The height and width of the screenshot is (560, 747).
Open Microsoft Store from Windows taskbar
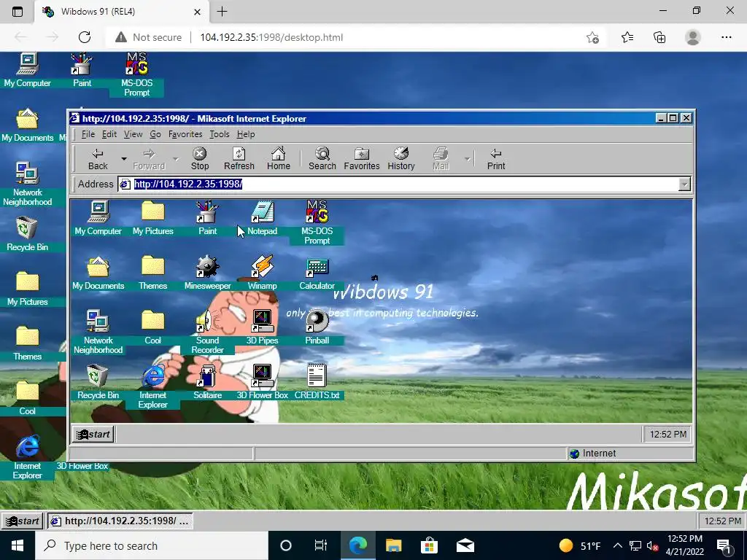pos(429,545)
